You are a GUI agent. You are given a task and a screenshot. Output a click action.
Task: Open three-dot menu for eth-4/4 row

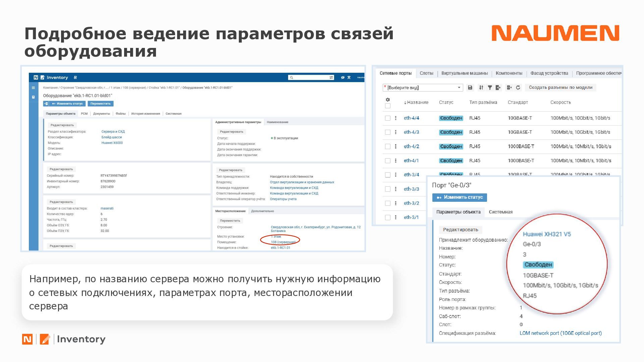click(x=396, y=118)
